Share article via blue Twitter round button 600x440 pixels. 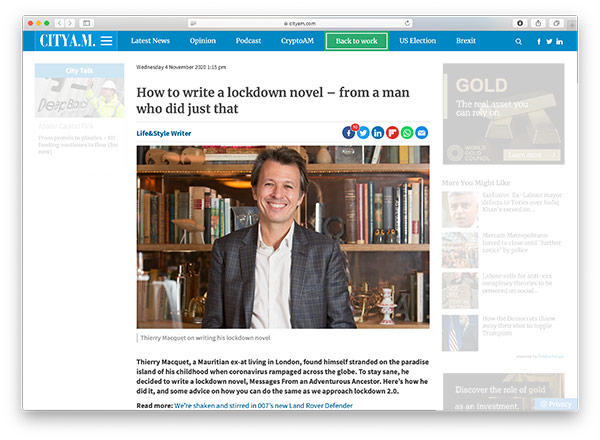click(363, 133)
